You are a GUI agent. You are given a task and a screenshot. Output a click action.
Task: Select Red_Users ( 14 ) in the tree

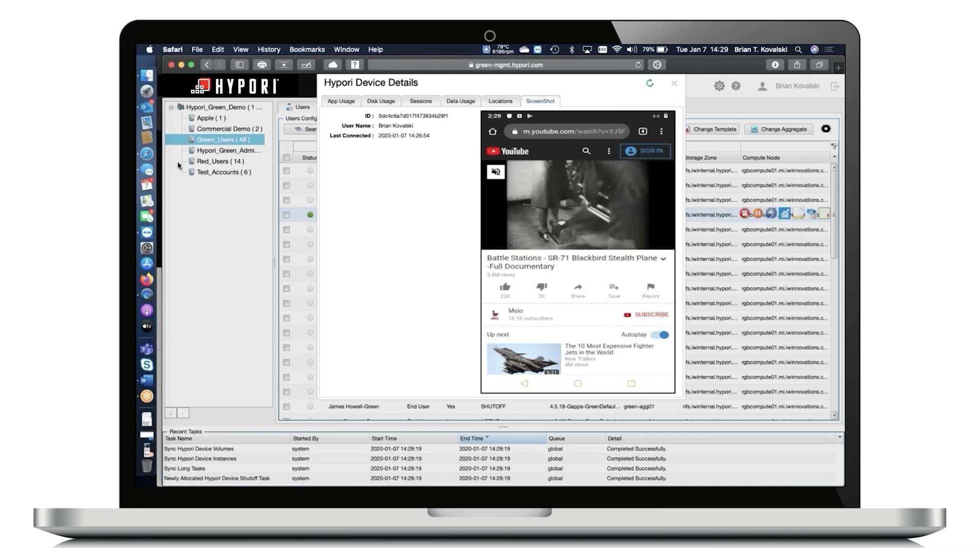pyautogui.click(x=220, y=161)
